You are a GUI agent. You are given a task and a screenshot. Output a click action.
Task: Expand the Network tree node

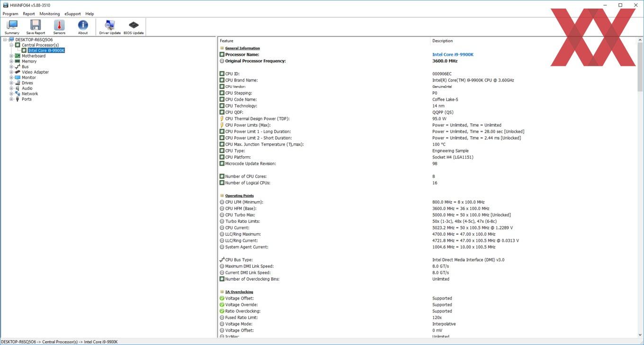point(11,94)
